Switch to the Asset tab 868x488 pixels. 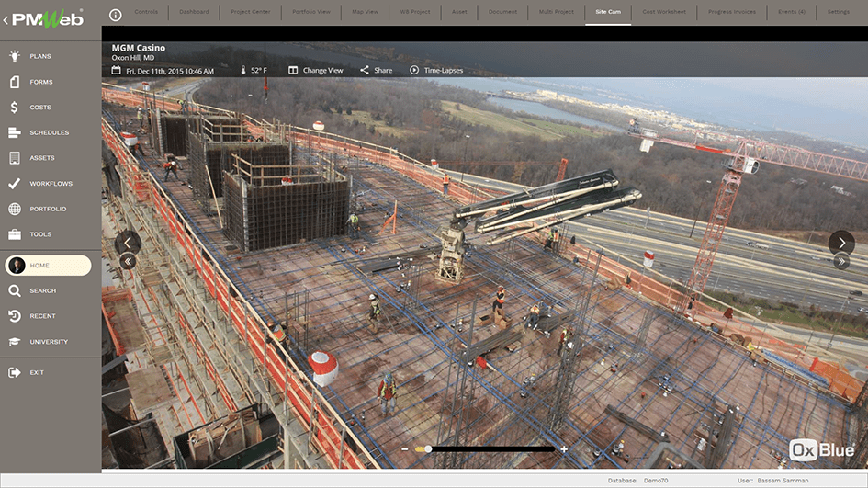pyautogui.click(x=459, y=12)
